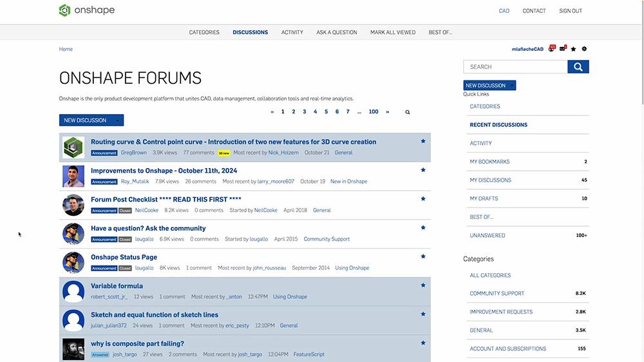The height and width of the screenshot is (362, 644).
Task: Open GregBrown's avatar on Routing curve post
Action: pos(73,148)
